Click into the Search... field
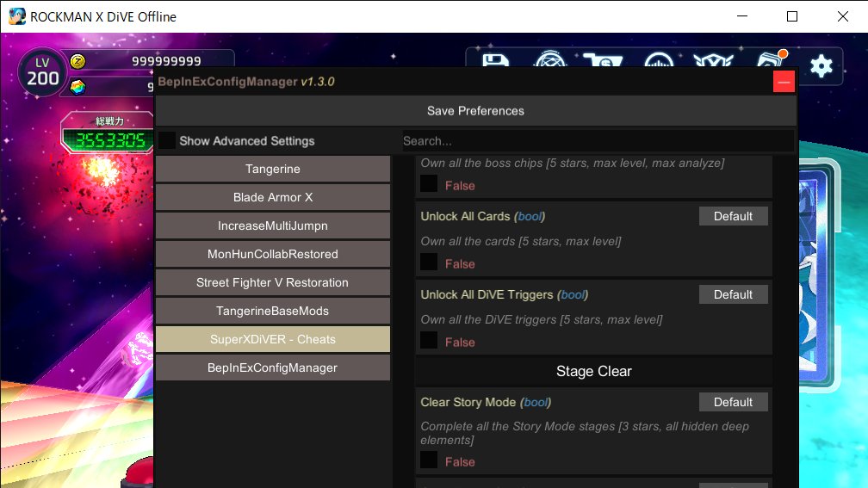The image size is (868, 488). pyautogui.click(x=598, y=141)
